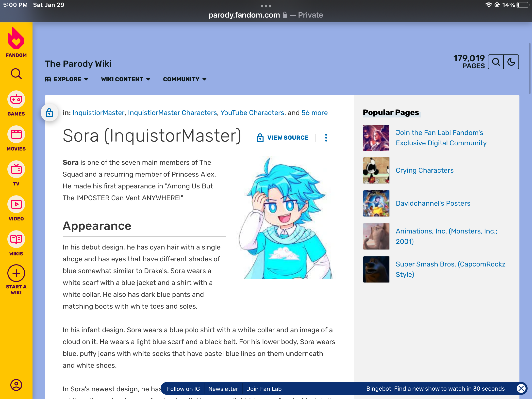Open the Crying Characters popular page link
Screen dimensions: 532x399
[424, 170]
